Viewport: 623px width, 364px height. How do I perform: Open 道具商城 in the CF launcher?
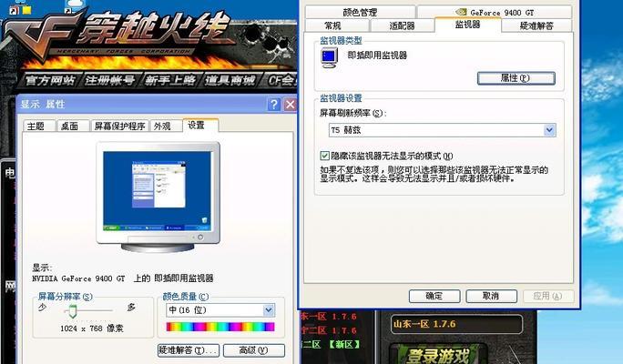pos(230,80)
